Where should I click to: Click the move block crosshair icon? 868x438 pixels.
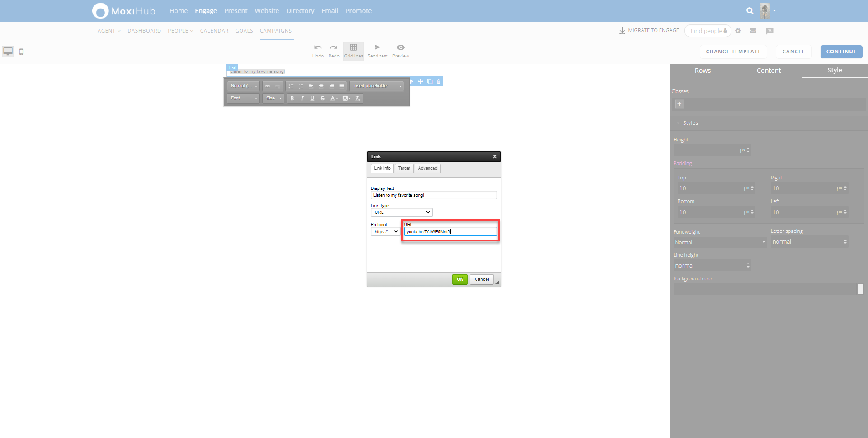click(x=420, y=81)
